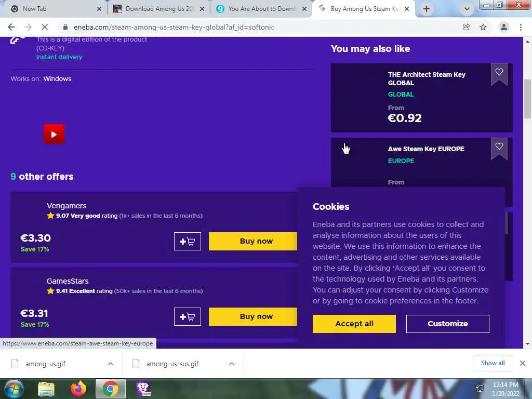This screenshot has width=532, height=399.
Task: Show all downloads
Action: coord(493,363)
